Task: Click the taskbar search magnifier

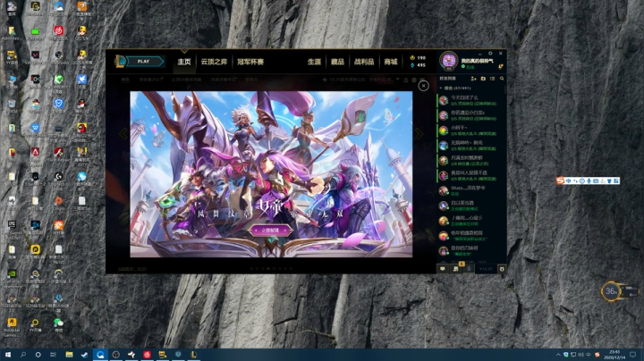Action: click(23, 355)
